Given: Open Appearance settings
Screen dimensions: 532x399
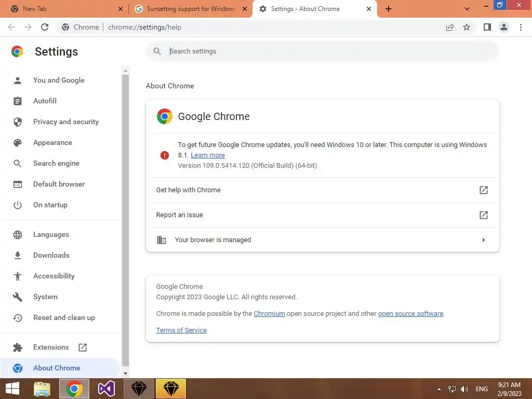Looking at the screenshot, I should 52,142.
